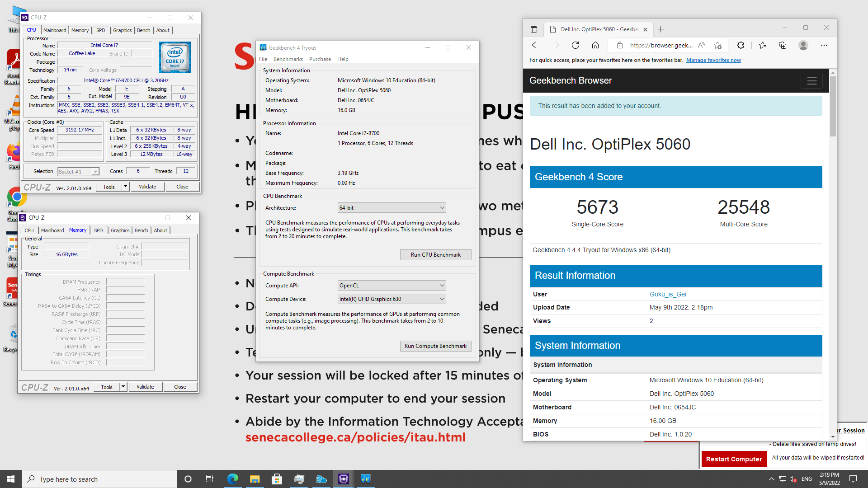868x488 pixels.
Task: Open the Geekbench Browser hamburger menu
Action: pyautogui.click(x=812, y=81)
